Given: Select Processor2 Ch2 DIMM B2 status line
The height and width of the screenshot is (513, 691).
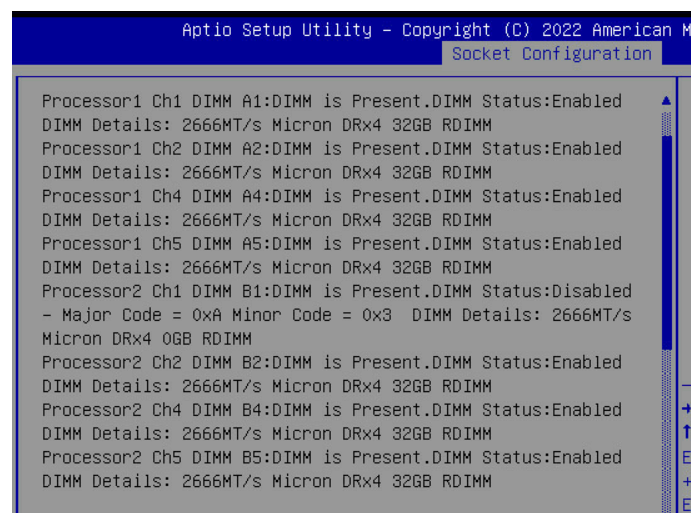Looking at the screenshot, I should point(331,362).
